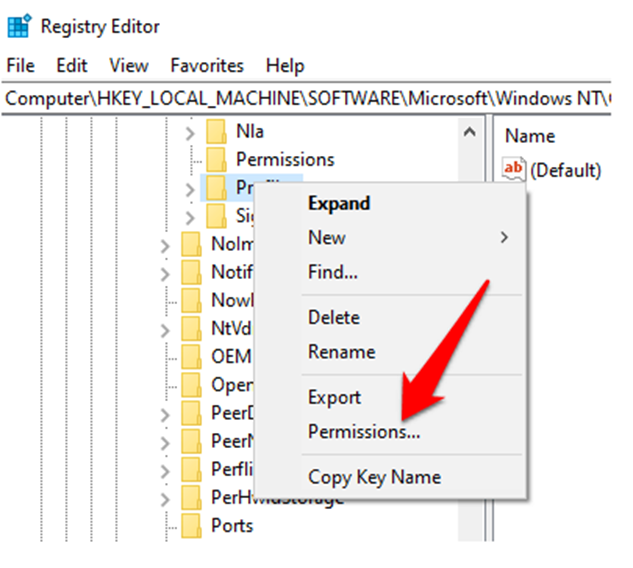Open the View menu
The image size is (633, 568).
pos(129,65)
